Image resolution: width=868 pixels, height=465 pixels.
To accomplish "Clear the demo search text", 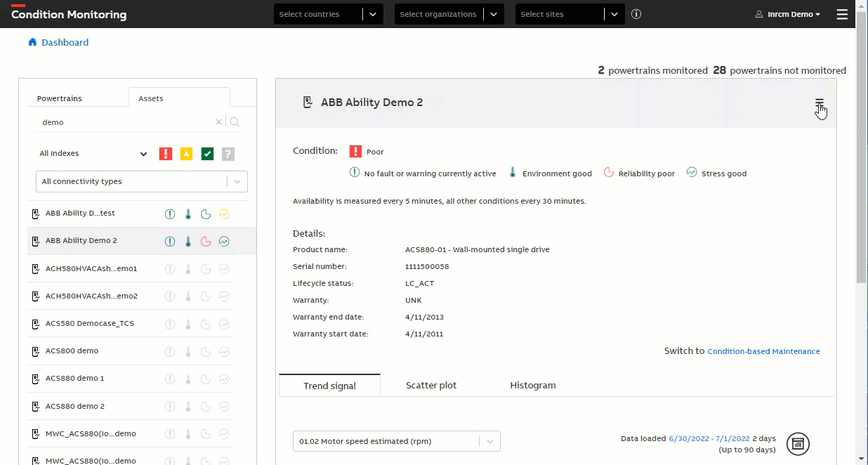I will click(x=218, y=122).
